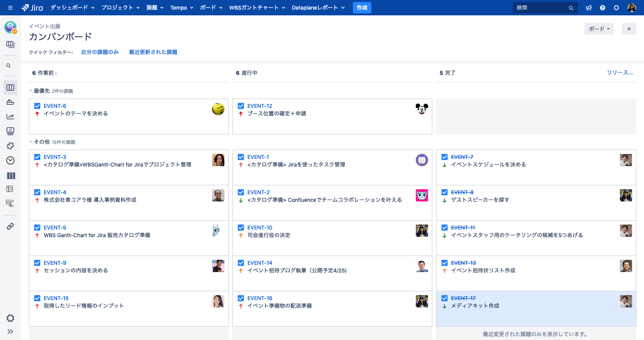Select the EVENT-2 Confluence card
Viewport: 644px width, 340px height.
point(332,203)
